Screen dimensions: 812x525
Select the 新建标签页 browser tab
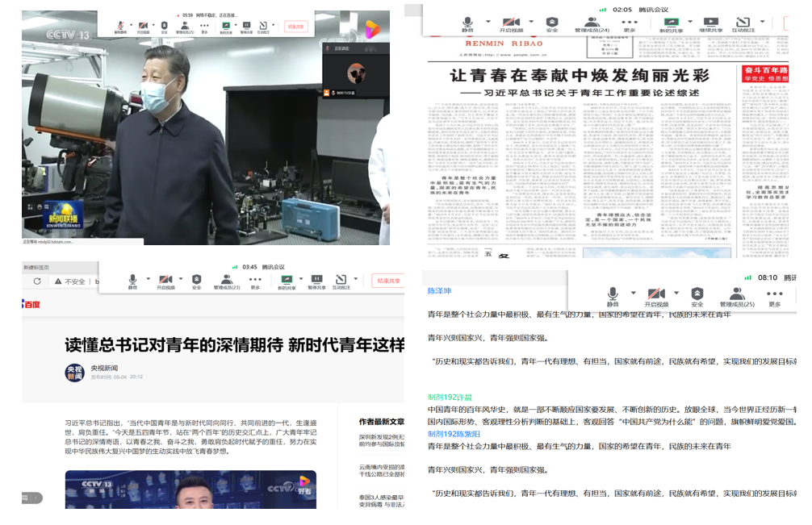point(36,267)
